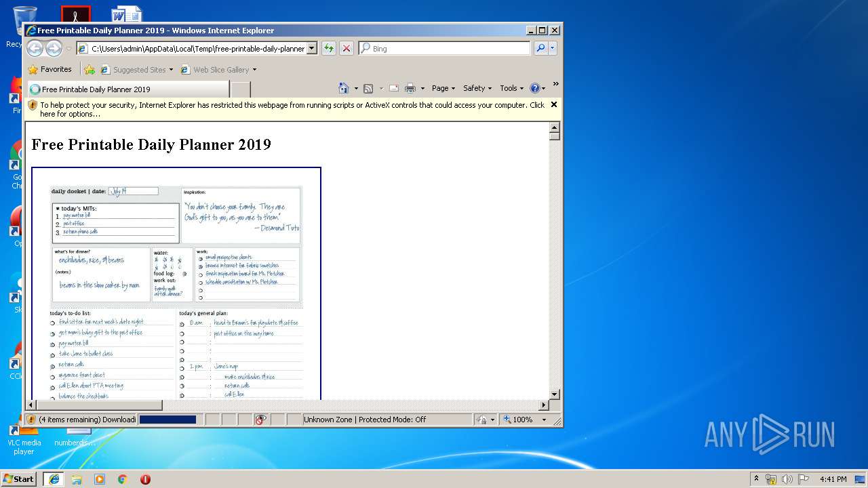Open the Tools menu
Screen dimensions: 868x488
coord(511,88)
